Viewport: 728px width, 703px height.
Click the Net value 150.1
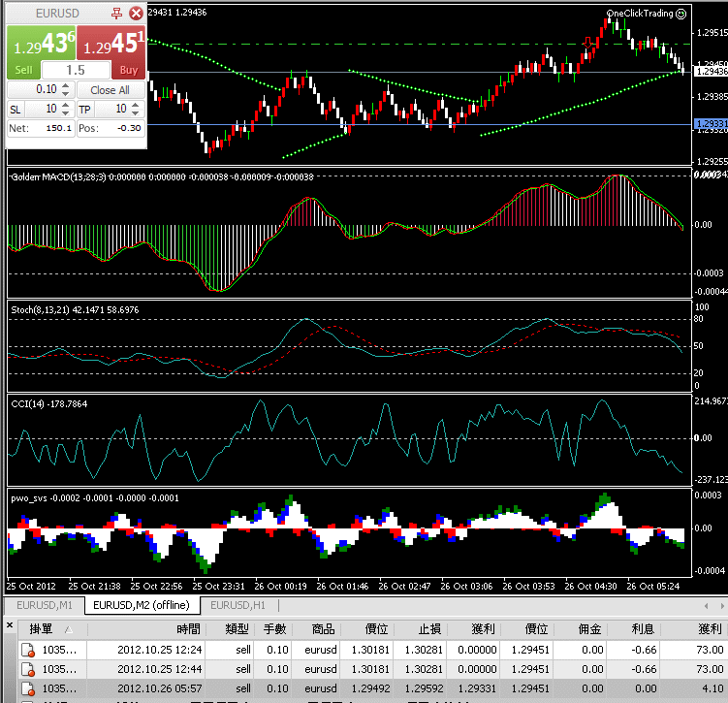point(58,128)
